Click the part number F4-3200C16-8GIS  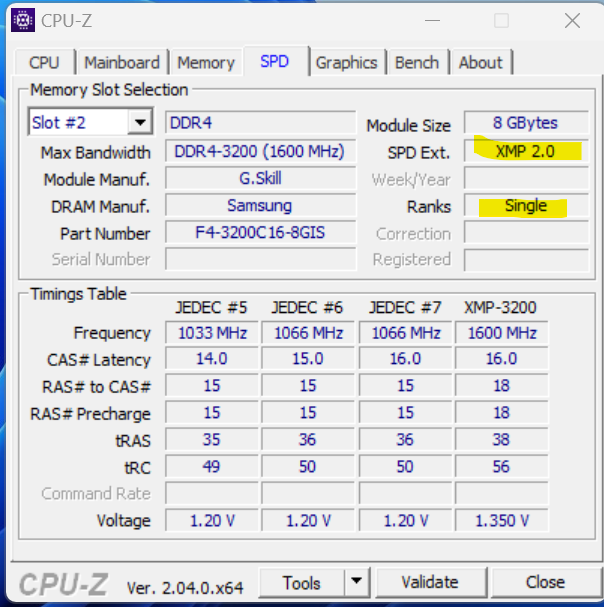(260, 232)
